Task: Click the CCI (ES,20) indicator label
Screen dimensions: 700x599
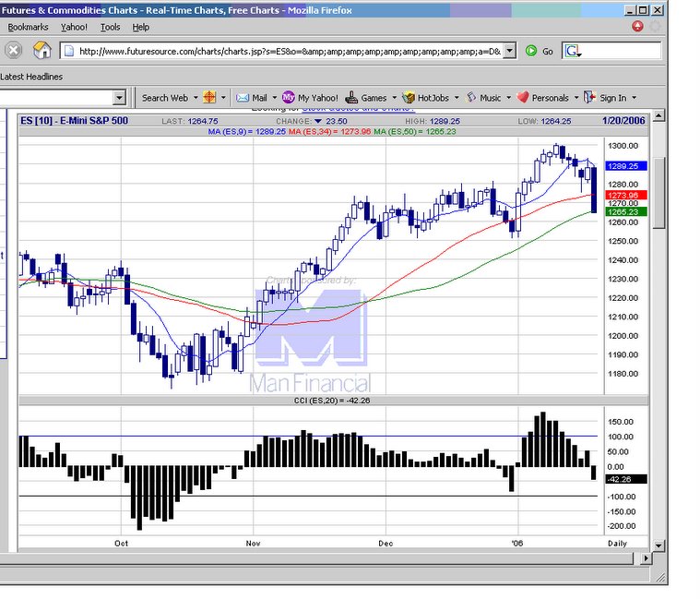Action: (332, 401)
